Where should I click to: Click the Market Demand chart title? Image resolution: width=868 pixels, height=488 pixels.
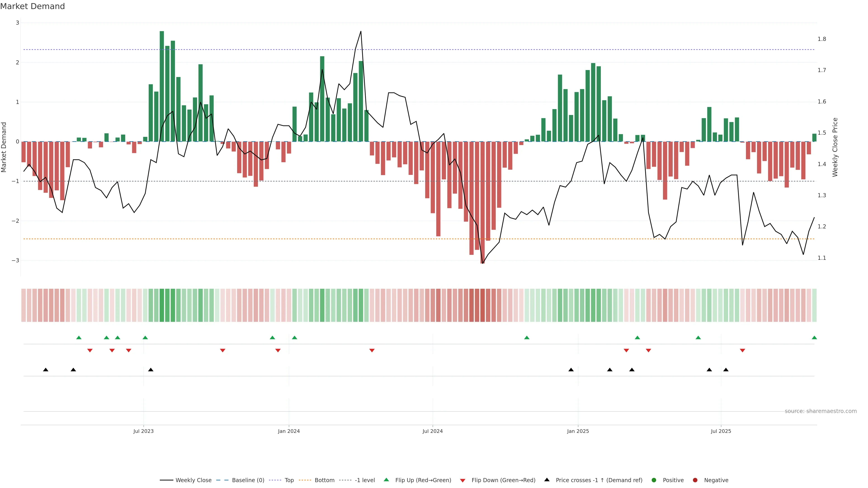pos(32,6)
